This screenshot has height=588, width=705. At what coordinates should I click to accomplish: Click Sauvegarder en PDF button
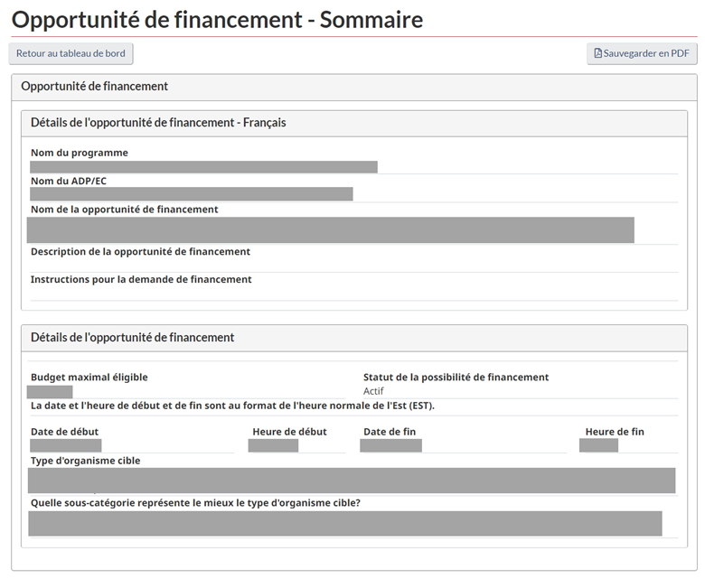pyautogui.click(x=642, y=54)
